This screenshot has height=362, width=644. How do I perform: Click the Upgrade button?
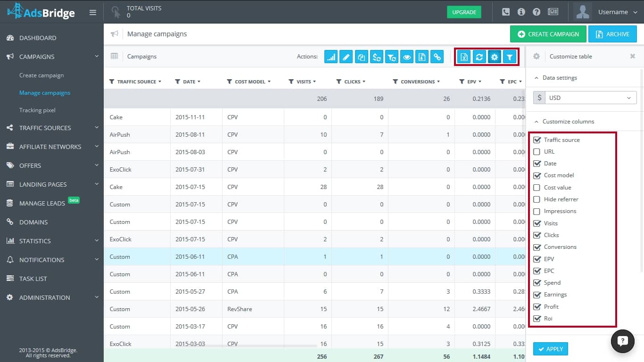click(464, 12)
